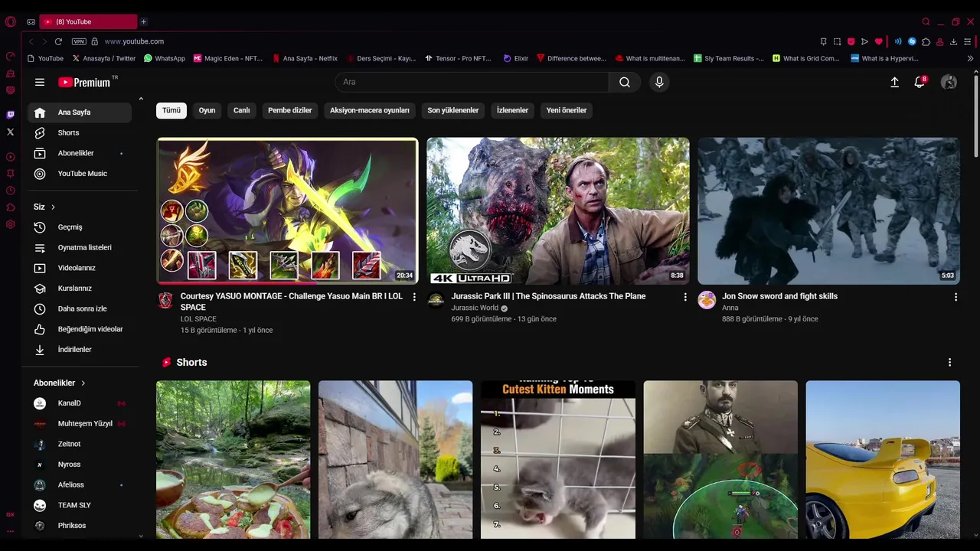Click the site padlock security icon
Viewport: 980px width, 551px height.
[95, 41]
